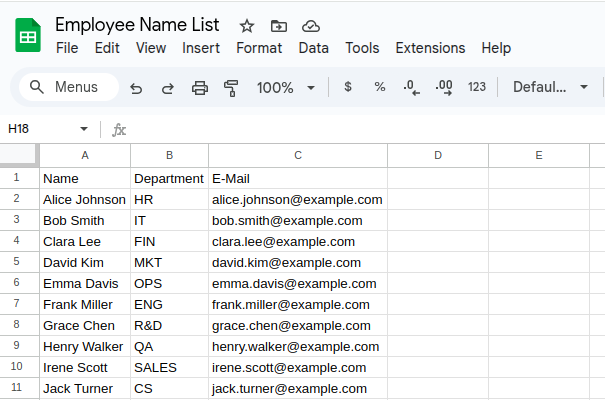Select the R&D department cell
The image size is (605, 400).
pyautogui.click(x=169, y=325)
